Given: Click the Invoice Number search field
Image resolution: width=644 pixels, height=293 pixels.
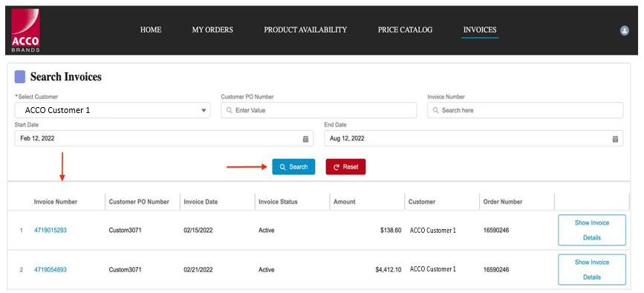Looking at the screenshot, I should coord(525,110).
